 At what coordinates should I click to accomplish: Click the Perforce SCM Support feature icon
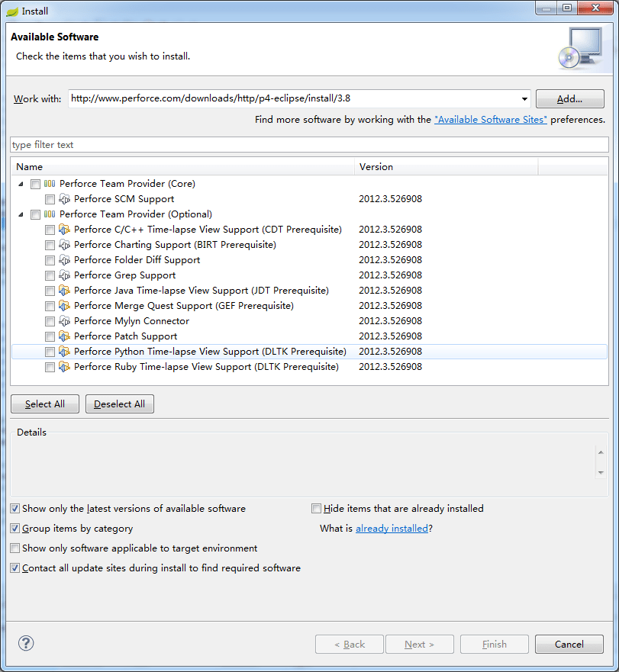click(x=64, y=199)
